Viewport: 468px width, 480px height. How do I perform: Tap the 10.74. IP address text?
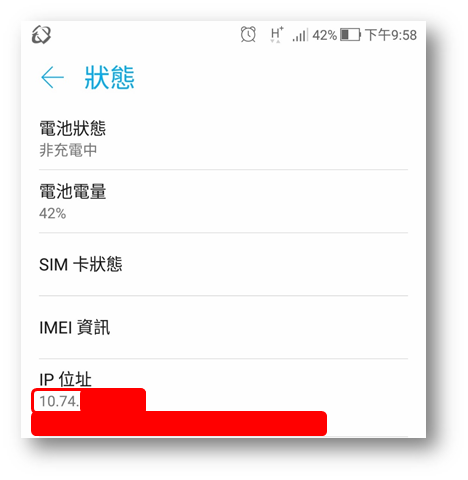[x=59, y=401]
